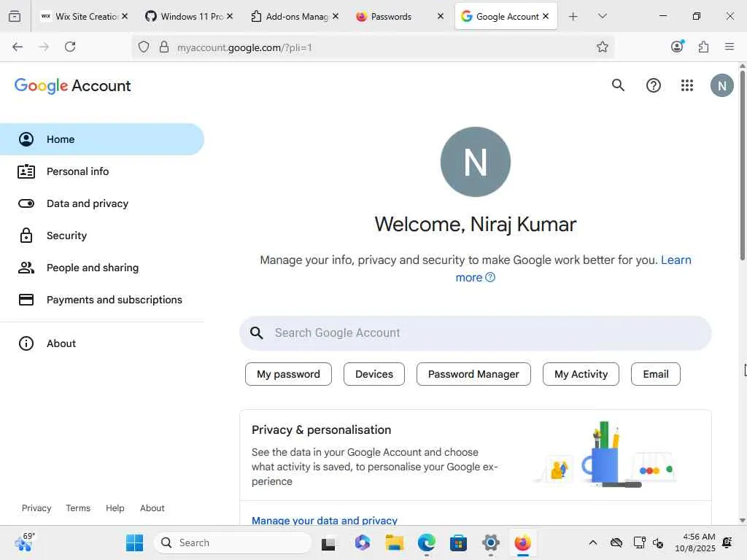
Task: Click the Email chip
Action: pos(656,374)
